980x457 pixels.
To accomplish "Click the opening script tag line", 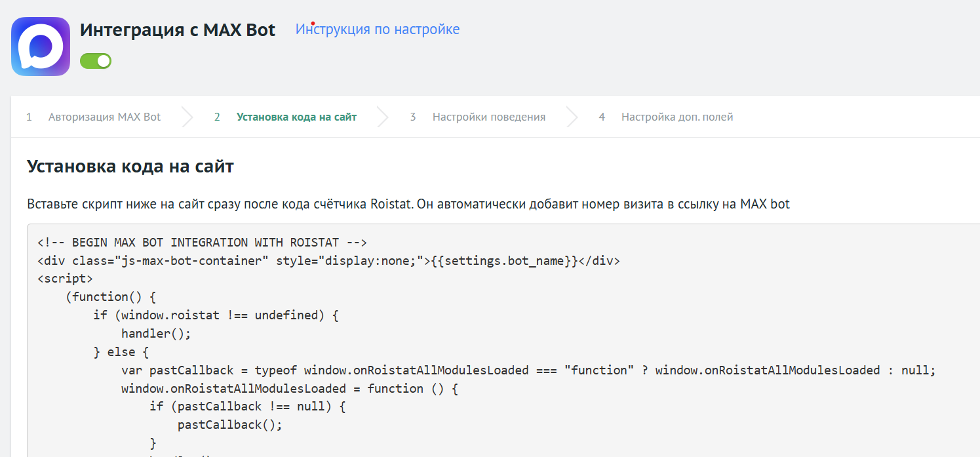I will pos(65,279).
